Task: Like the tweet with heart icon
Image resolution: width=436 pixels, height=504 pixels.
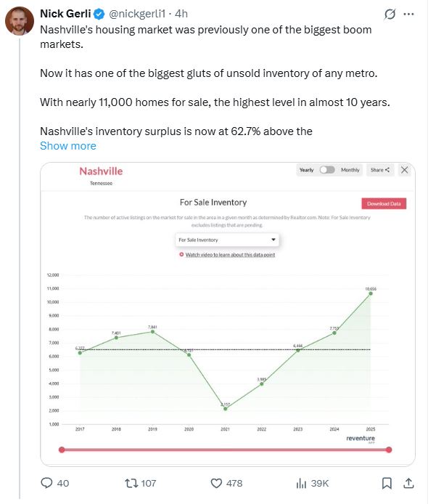Action: click(x=216, y=483)
